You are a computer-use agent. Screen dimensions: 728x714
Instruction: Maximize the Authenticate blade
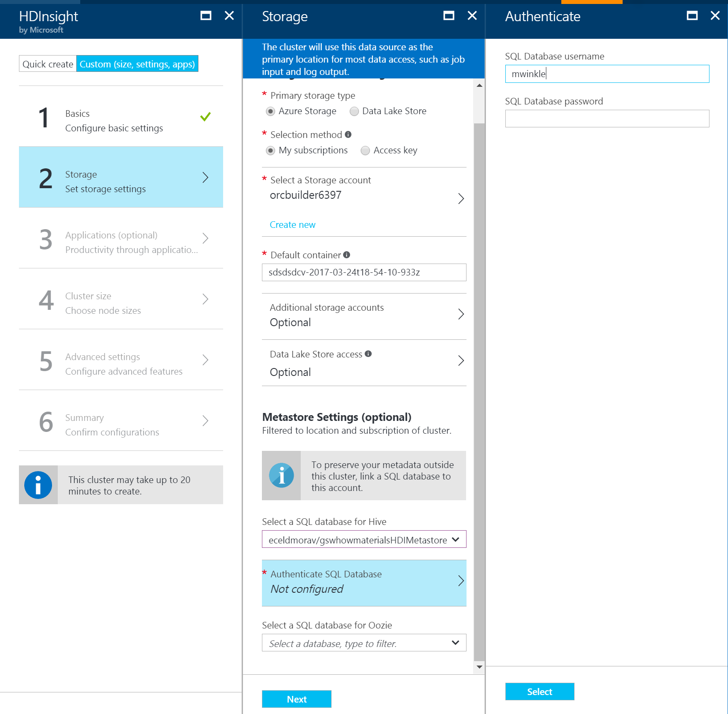pyautogui.click(x=692, y=16)
